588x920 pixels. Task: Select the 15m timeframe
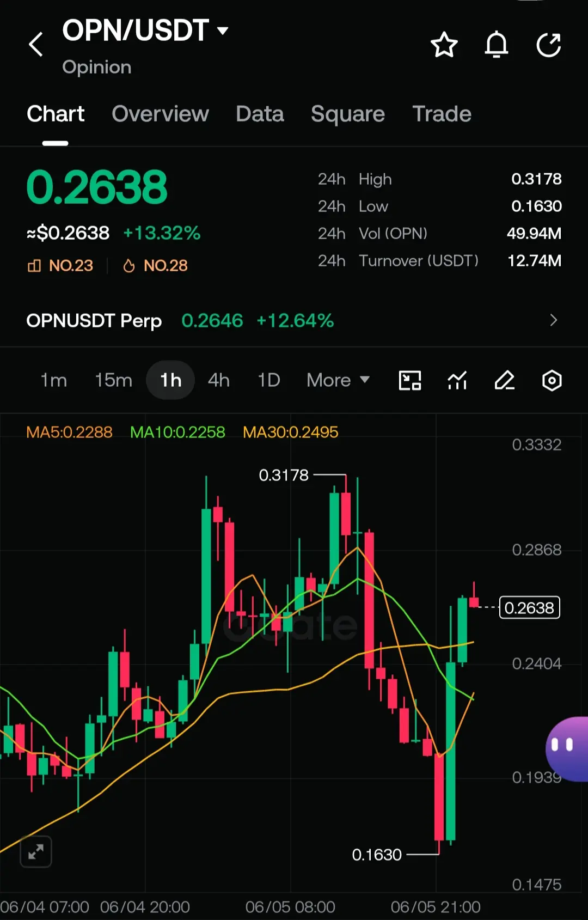tap(113, 380)
